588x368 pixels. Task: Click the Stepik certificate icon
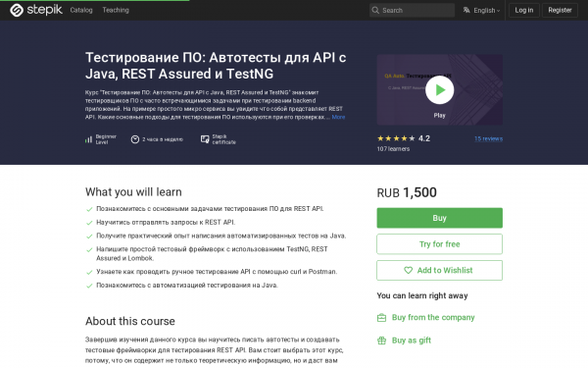click(x=205, y=139)
